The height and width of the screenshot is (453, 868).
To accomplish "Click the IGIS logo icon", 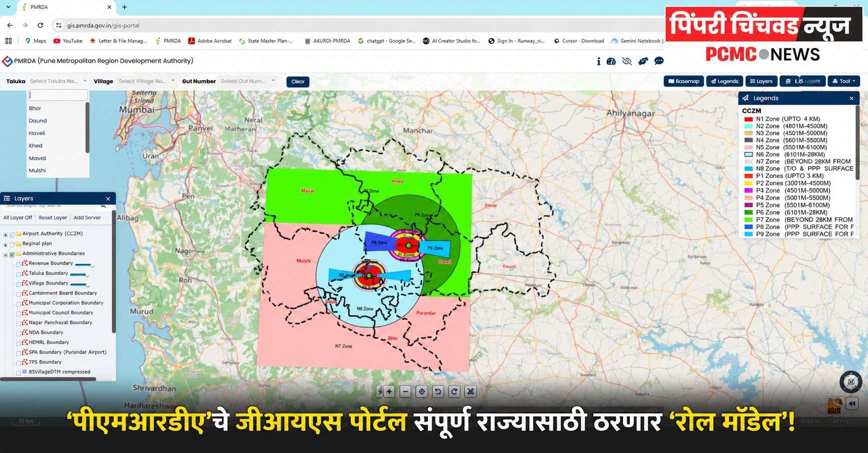I will tap(834, 405).
